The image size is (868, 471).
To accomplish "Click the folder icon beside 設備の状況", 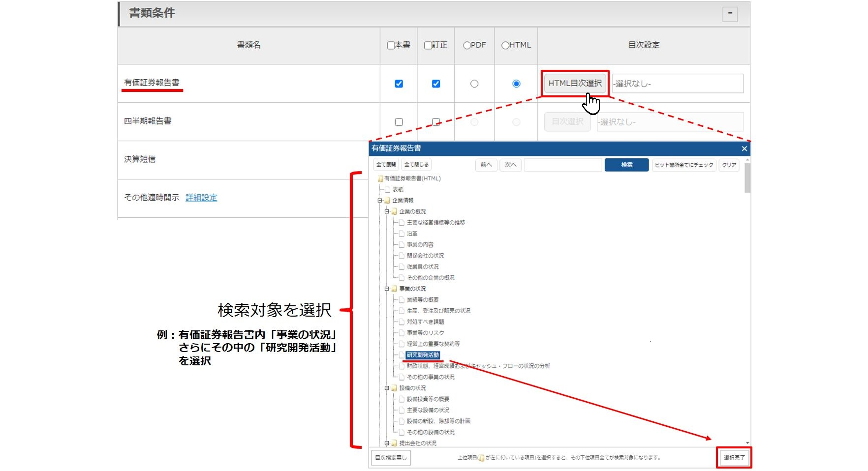I will (394, 388).
